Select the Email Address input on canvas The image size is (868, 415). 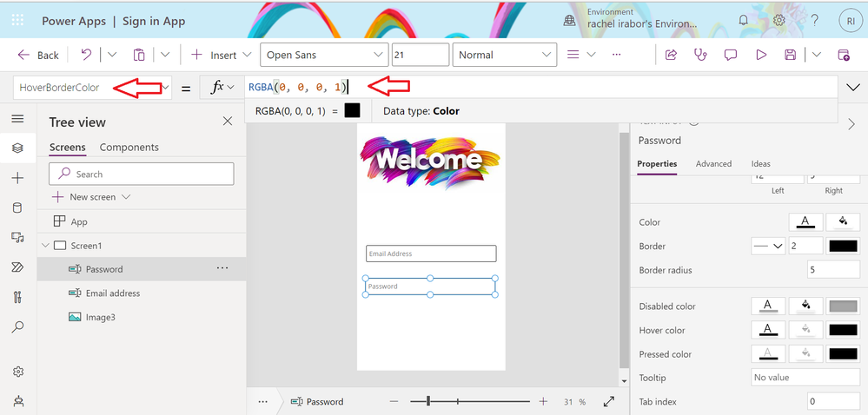pyautogui.click(x=431, y=254)
